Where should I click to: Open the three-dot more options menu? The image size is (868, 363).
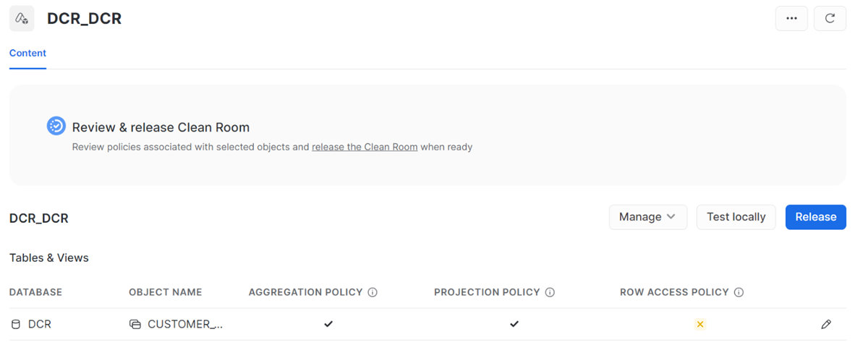click(x=791, y=19)
